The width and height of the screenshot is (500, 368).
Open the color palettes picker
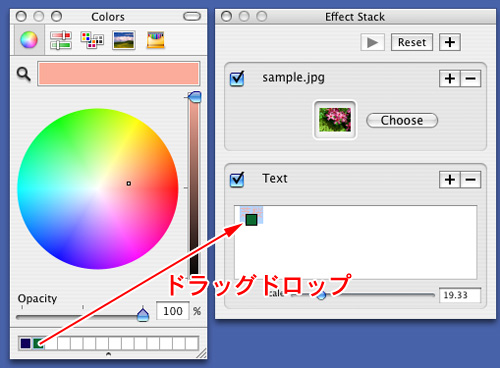pos(92,40)
